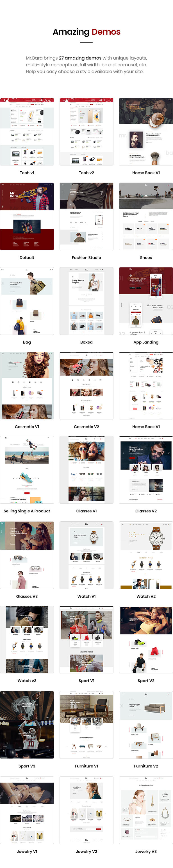The width and height of the screenshot is (173, 868).
Task: Select the Fashion Studio demo thumbnail
Action: (86, 216)
